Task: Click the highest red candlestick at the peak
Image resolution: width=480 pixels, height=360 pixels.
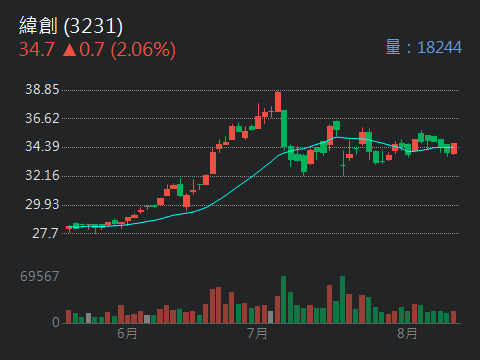Action: click(x=278, y=102)
